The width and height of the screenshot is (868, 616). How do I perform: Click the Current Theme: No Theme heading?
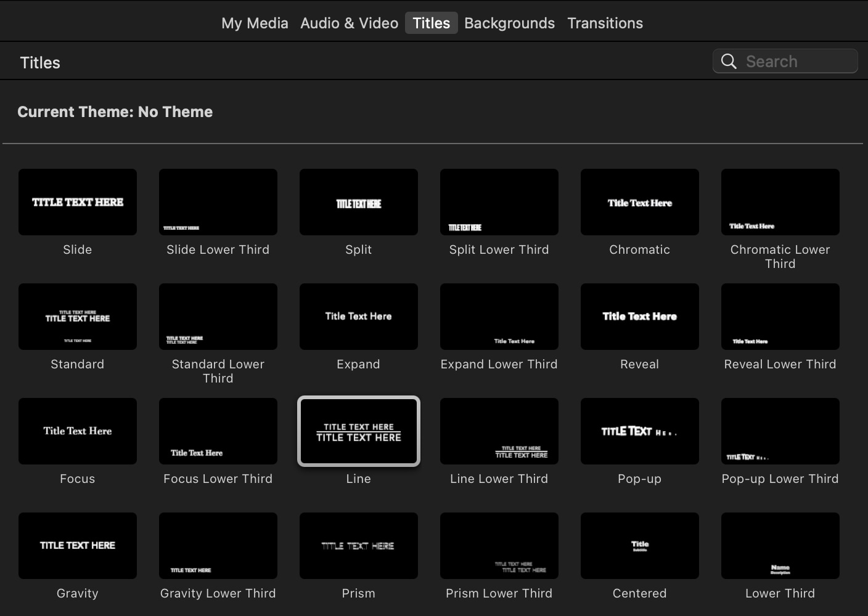115,111
